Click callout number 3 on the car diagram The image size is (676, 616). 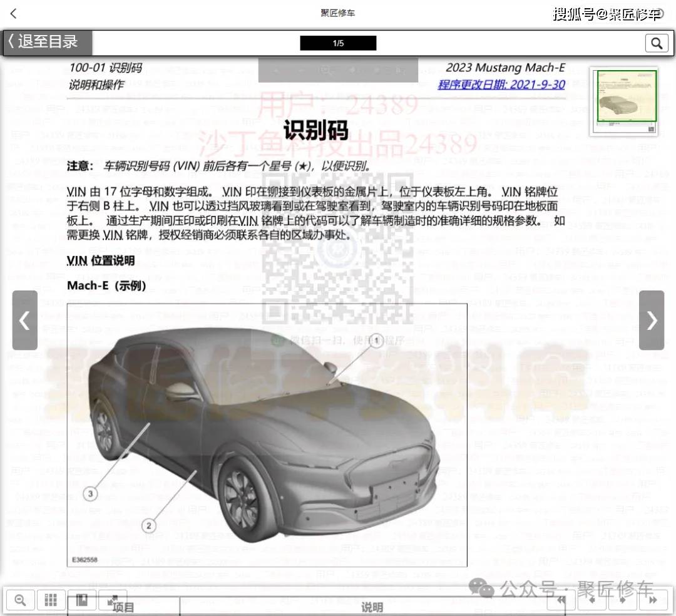tap(91, 494)
